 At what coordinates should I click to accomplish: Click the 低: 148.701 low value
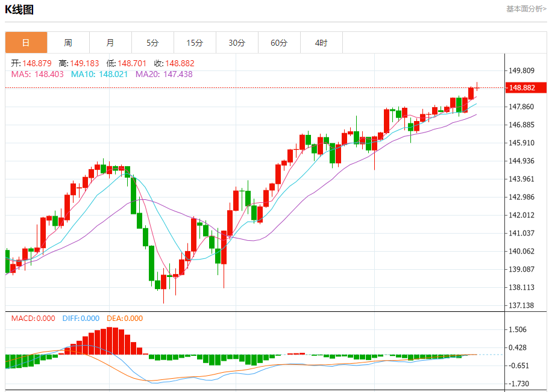tap(127, 63)
